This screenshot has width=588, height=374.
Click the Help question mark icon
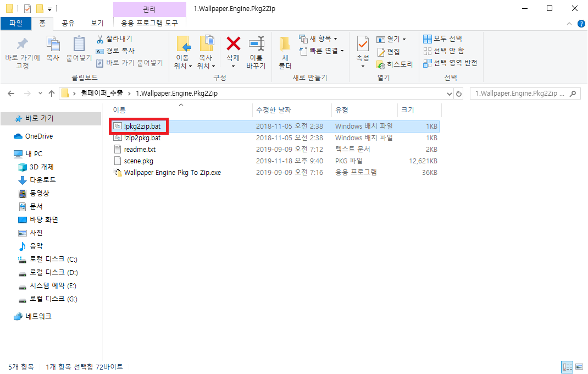coord(581,24)
